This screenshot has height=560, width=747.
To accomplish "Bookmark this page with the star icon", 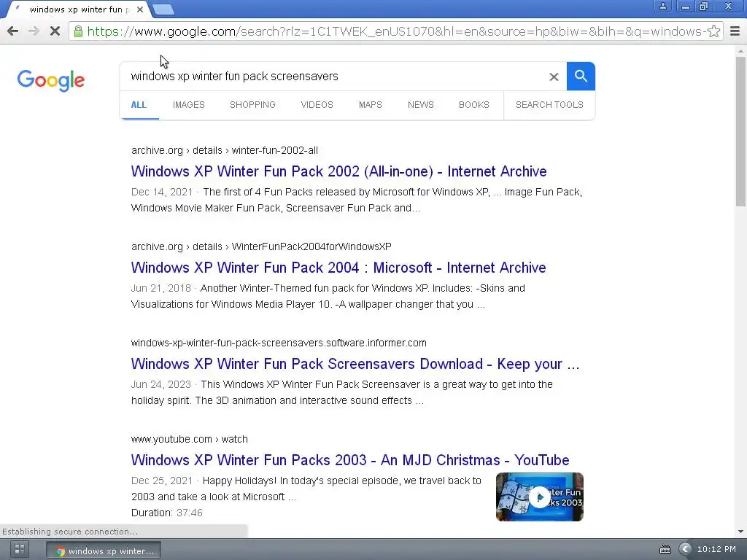I will coord(713,31).
